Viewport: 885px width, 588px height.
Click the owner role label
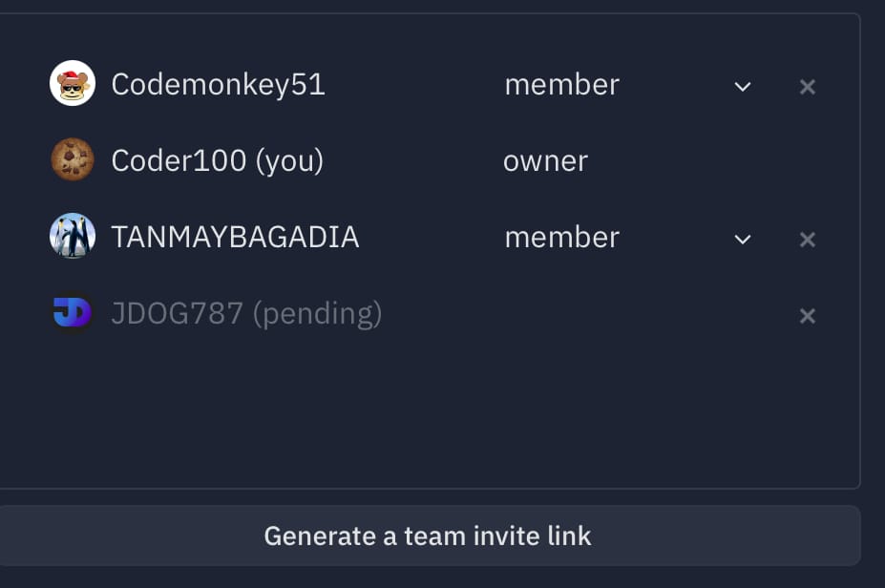545,161
